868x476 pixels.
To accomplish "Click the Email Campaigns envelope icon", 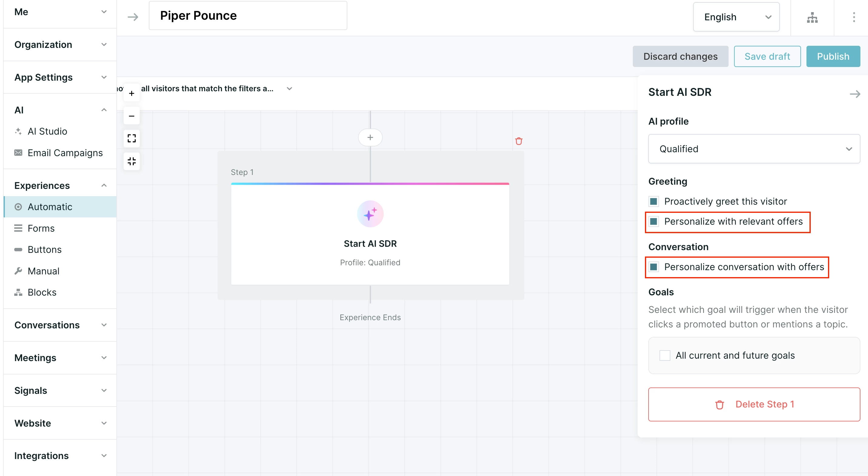I will (18, 153).
